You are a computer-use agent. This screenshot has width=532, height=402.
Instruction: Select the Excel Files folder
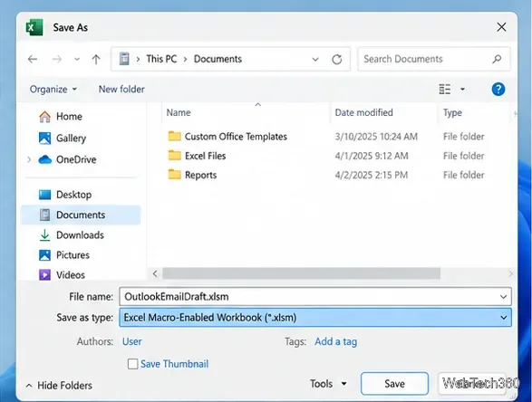tap(205, 156)
